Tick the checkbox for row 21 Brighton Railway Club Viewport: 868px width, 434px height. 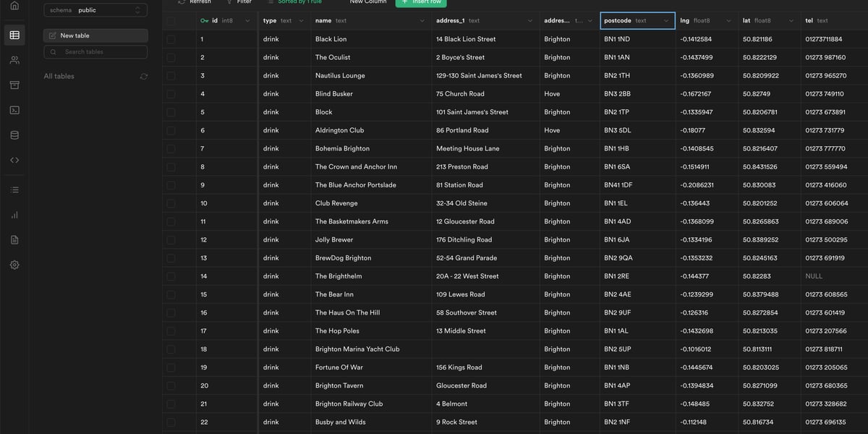171,404
